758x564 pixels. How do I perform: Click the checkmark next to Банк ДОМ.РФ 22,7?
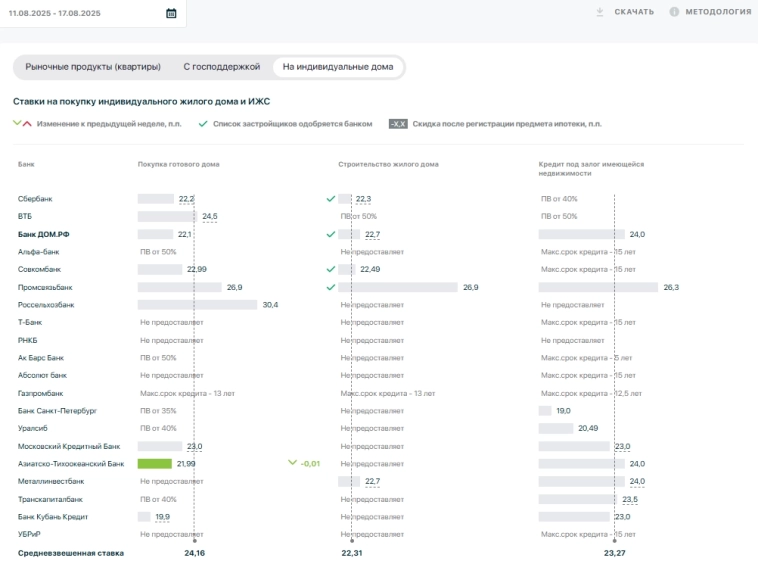click(x=331, y=234)
